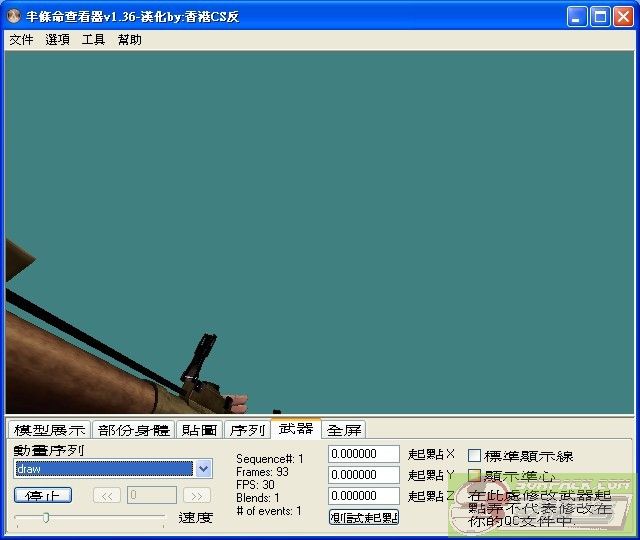640x540 pixels.
Task: Open the 選項 menu
Action: coord(57,40)
